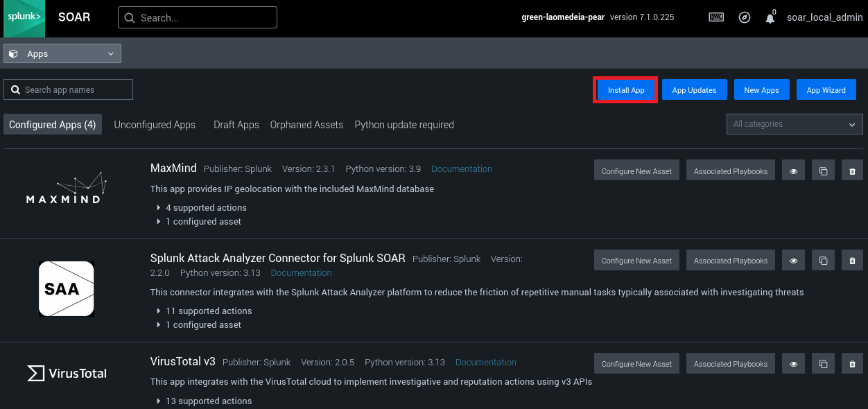Toggle eye icon for Splunk Attack Analyzer
This screenshot has height=409, width=868.
(794, 260)
